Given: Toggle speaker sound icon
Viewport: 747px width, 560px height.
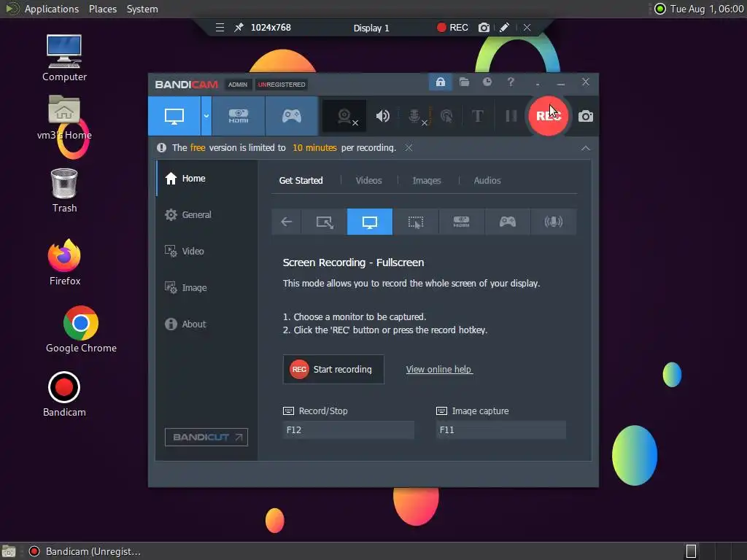Looking at the screenshot, I should click(x=382, y=116).
